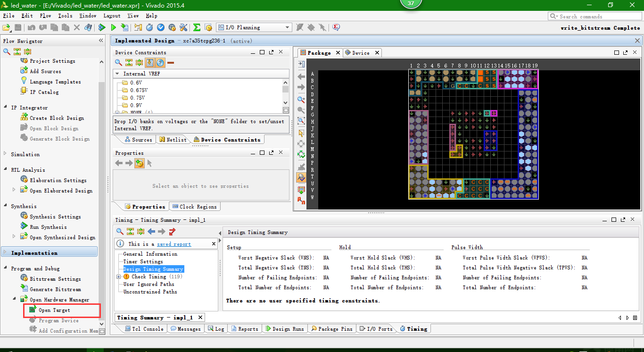Viewport: 644px width, 352px height.
Task: Select Unconstrained Paths in timing tree
Action: (x=150, y=292)
